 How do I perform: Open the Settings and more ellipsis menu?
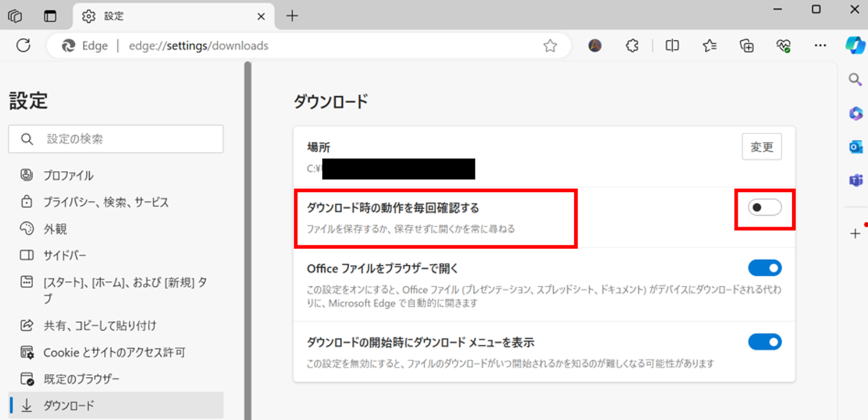click(820, 45)
